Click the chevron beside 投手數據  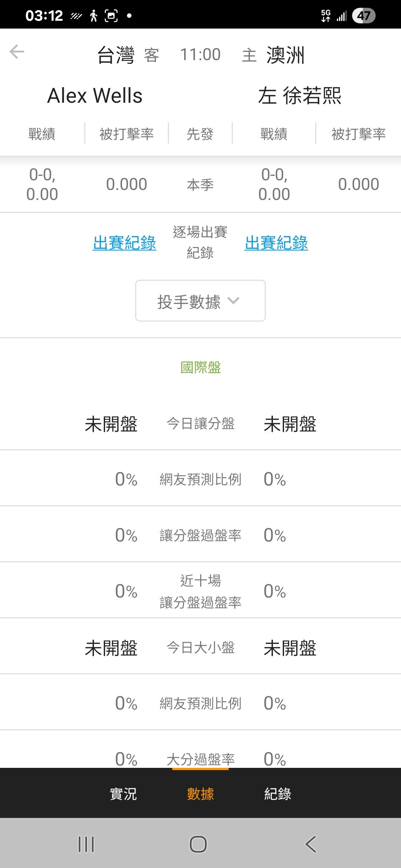(234, 300)
